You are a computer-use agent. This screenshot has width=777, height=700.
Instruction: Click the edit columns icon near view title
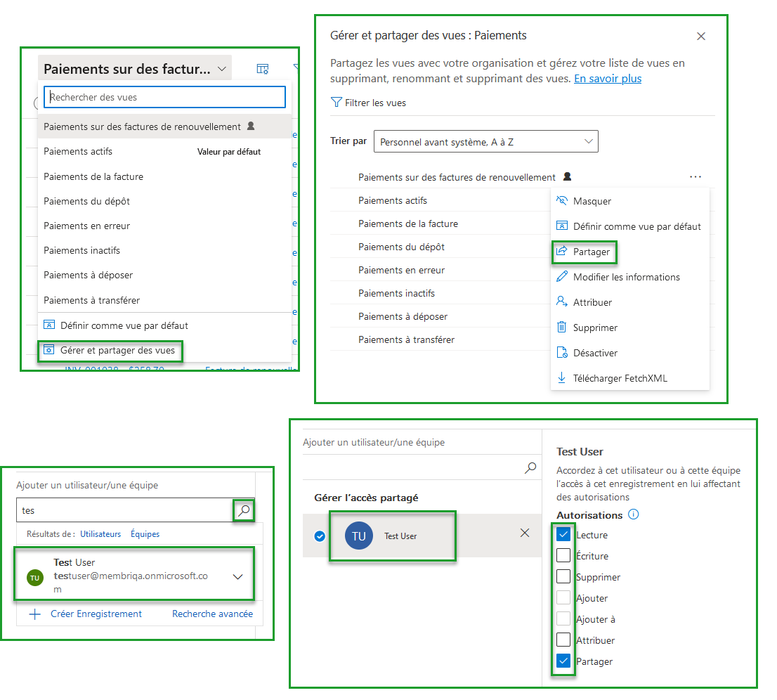click(263, 69)
